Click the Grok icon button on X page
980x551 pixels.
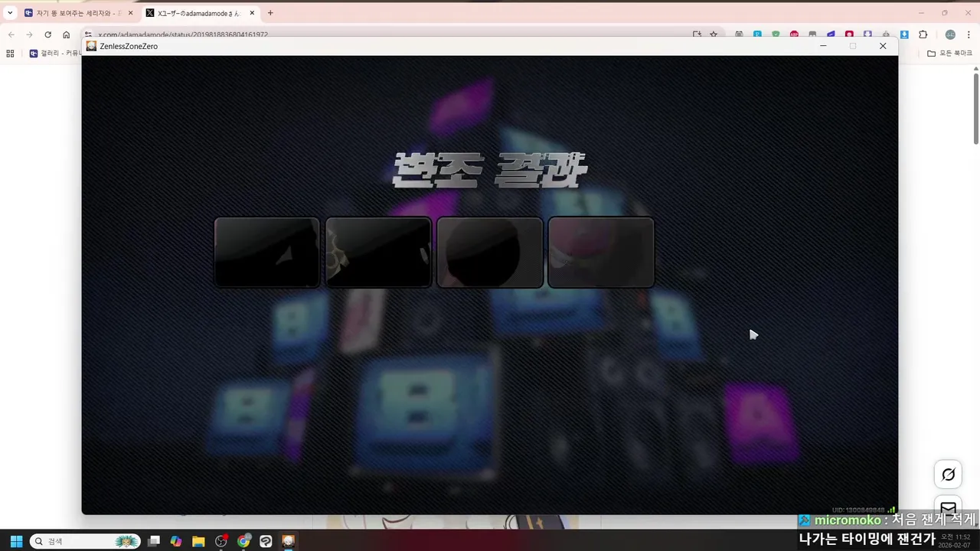click(x=949, y=474)
